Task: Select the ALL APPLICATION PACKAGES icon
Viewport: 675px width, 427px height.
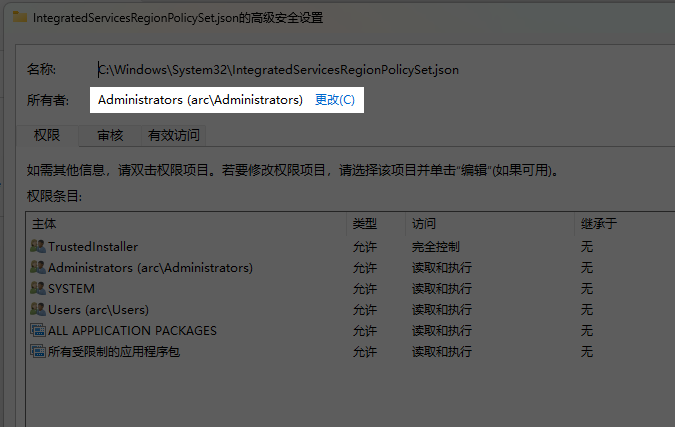Action: (38, 330)
